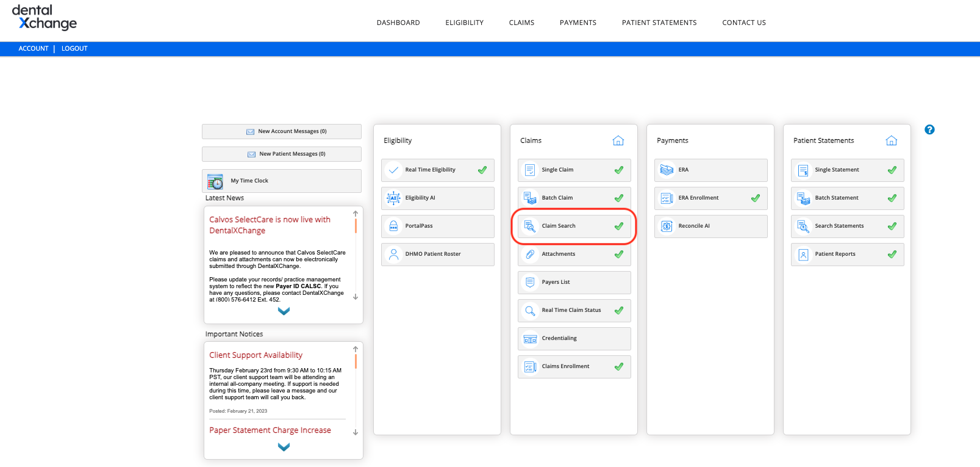This screenshot has width=980, height=467.
Task: Click the My Time Clock label
Action: (x=249, y=181)
